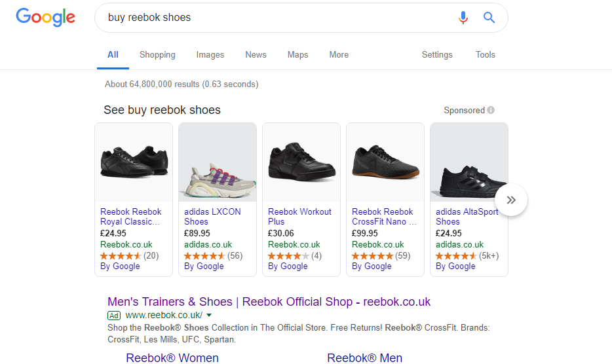The height and width of the screenshot is (364, 612).
Task: Open the adidas LXCON Shoes image
Action: click(218, 162)
